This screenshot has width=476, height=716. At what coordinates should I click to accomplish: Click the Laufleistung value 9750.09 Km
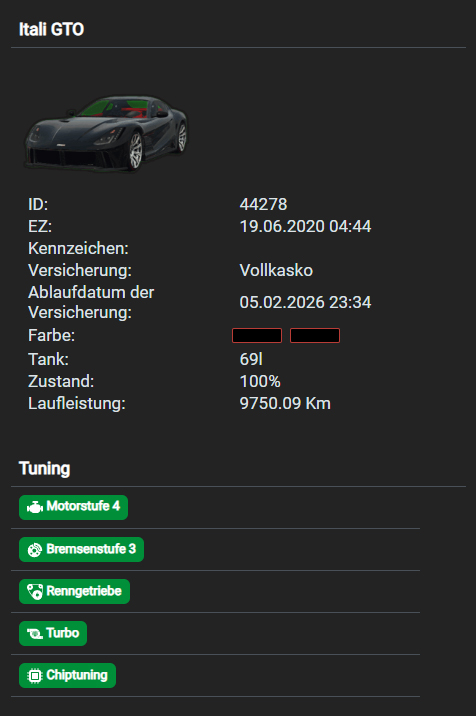pyautogui.click(x=285, y=403)
